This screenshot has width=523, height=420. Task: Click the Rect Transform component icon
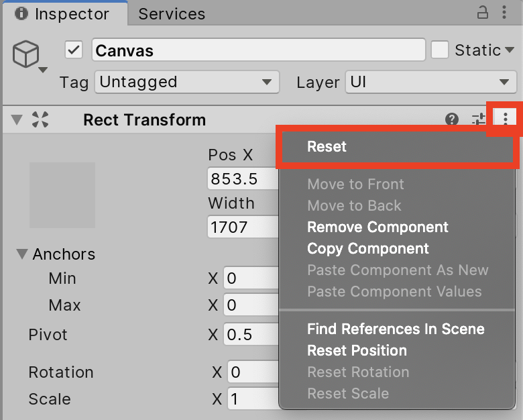click(41, 120)
